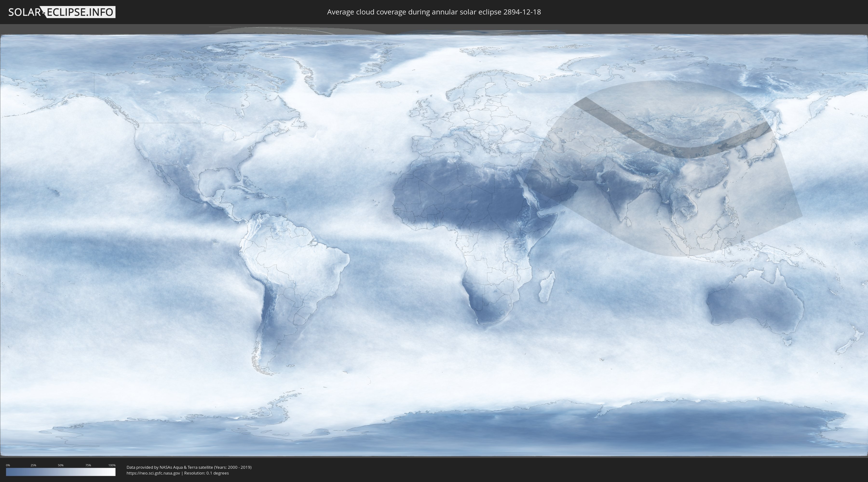Image resolution: width=868 pixels, height=482 pixels.
Task: Click the '100%' legend label
Action: click(x=112, y=465)
